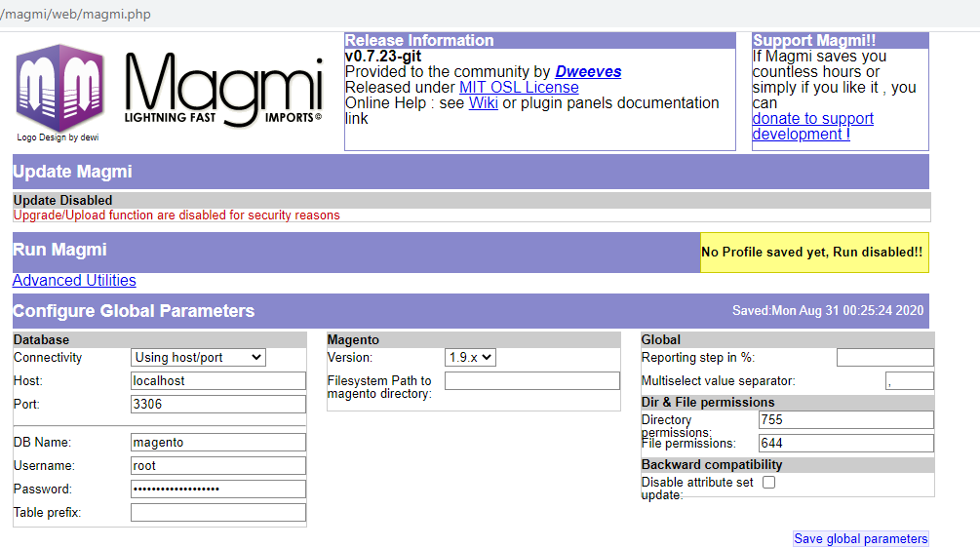Open the Connectivity dropdown
This screenshot has height=548, width=980.
click(x=198, y=358)
